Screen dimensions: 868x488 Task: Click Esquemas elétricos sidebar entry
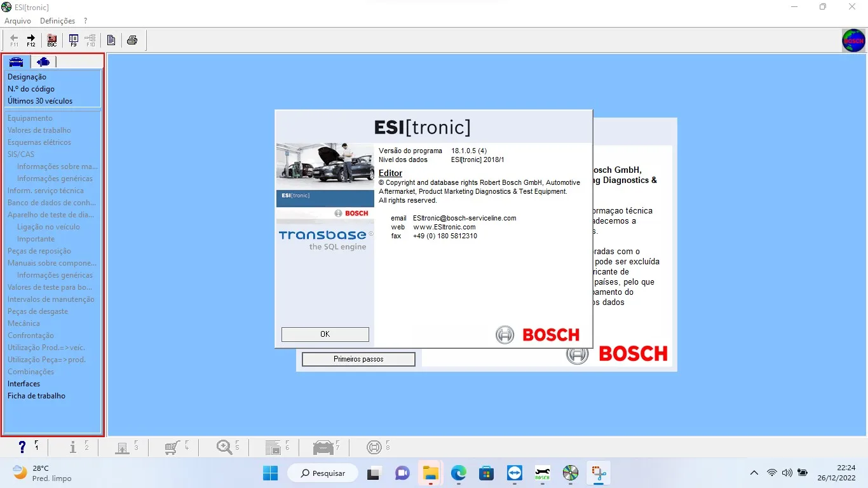39,142
